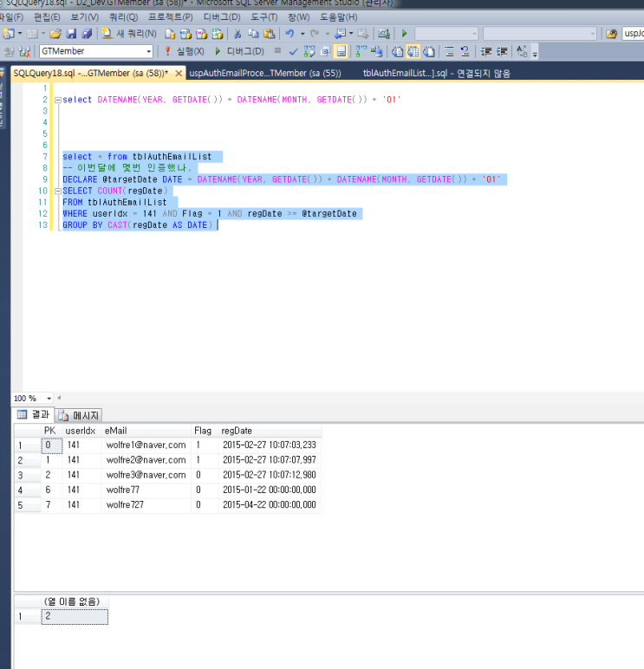Click the Change Connection icon
644x669 pixels.
25,52
